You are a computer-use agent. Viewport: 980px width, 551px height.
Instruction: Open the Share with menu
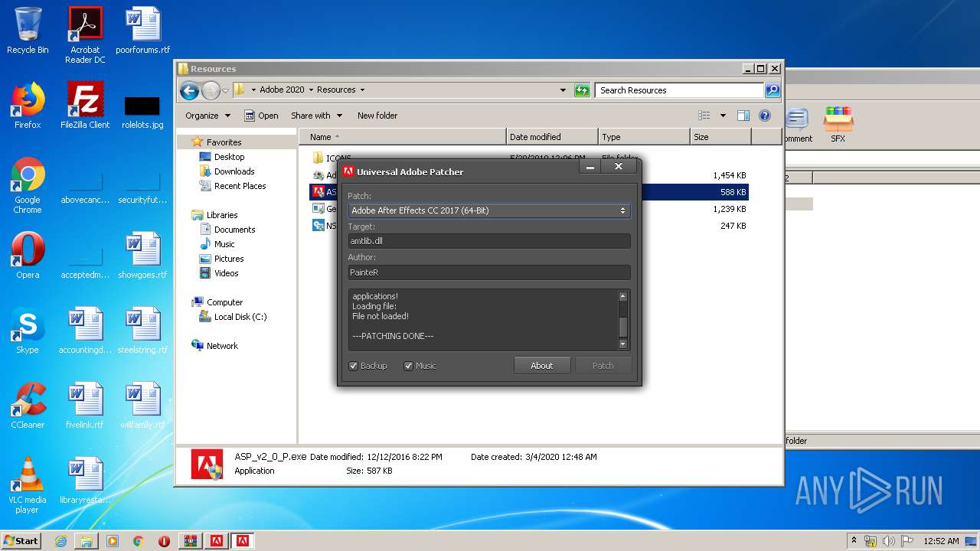click(316, 116)
